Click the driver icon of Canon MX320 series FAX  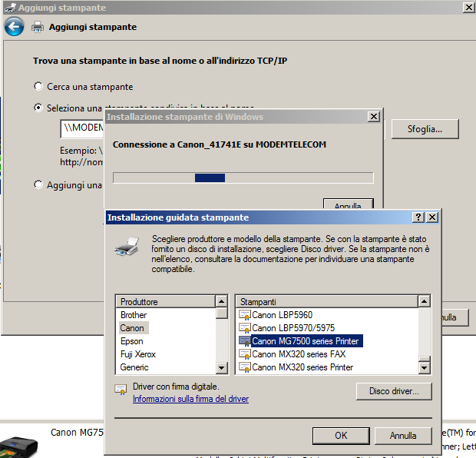(x=245, y=354)
